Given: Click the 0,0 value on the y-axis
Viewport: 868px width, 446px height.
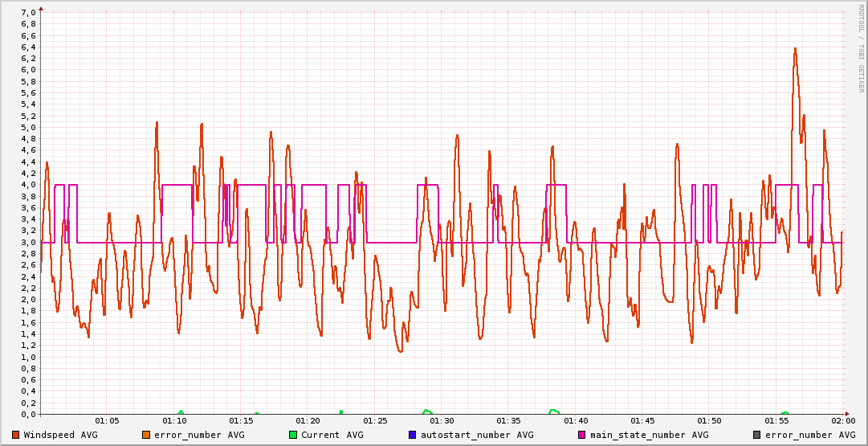Looking at the screenshot, I should pos(27,414).
